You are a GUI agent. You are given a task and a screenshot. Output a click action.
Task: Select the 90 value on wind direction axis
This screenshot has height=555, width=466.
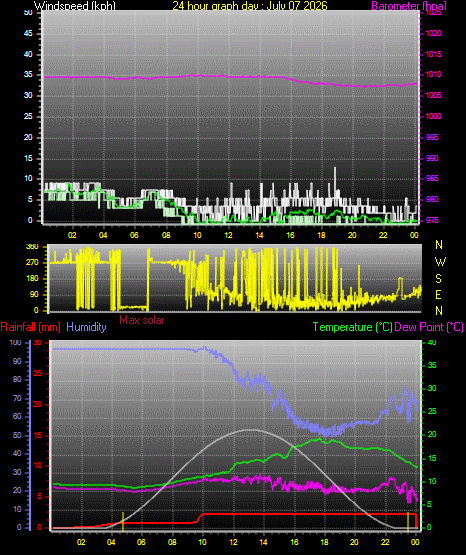point(34,294)
